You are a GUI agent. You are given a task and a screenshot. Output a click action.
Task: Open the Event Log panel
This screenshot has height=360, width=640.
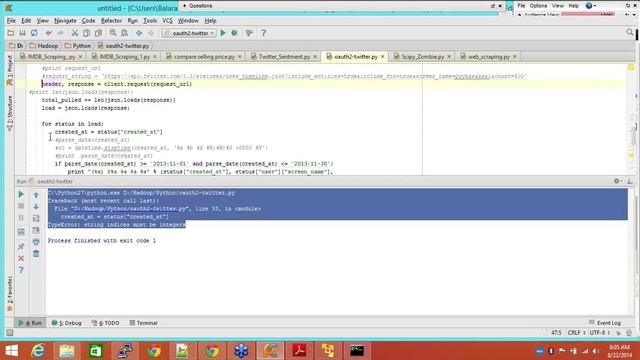tap(605, 323)
